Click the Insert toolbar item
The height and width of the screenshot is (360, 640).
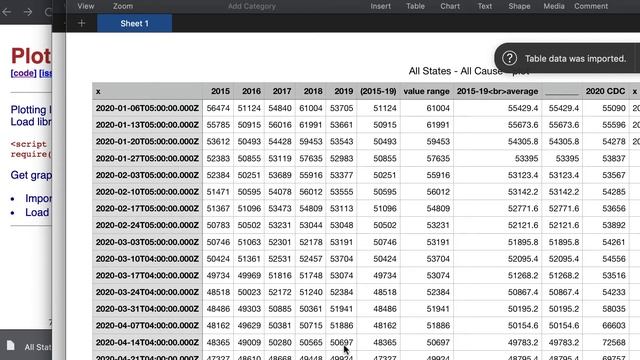pyautogui.click(x=380, y=6)
